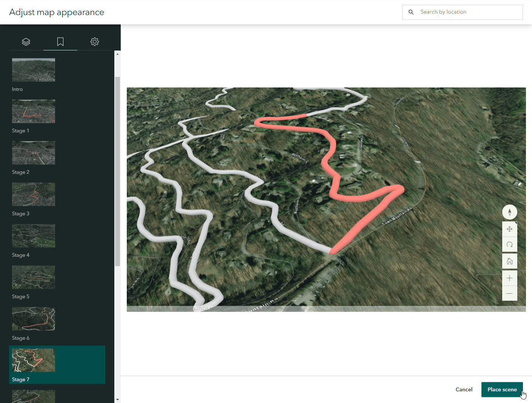Click the sidebar scrollbar up arrow
Viewport: 532px width, 403px height.
(117, 54)
